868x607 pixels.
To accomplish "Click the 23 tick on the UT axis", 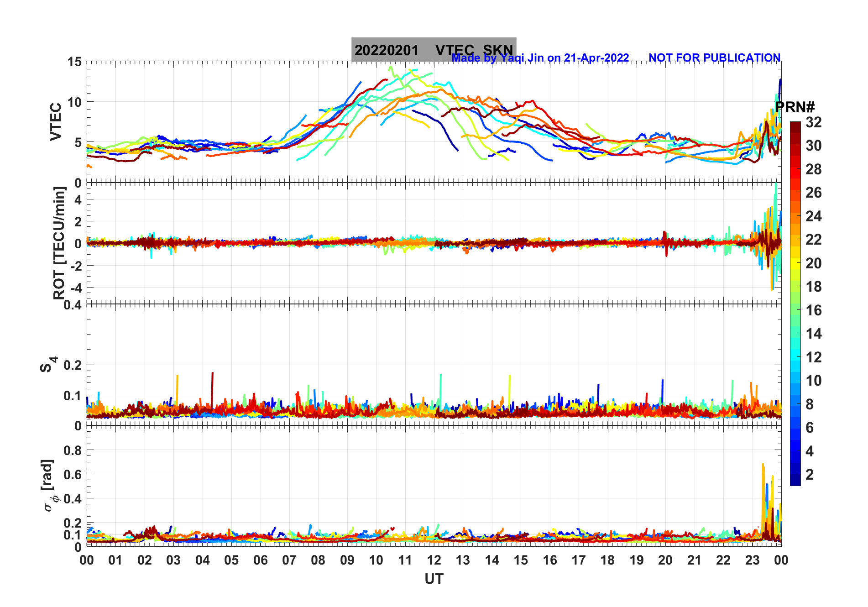I will point(752,560).
